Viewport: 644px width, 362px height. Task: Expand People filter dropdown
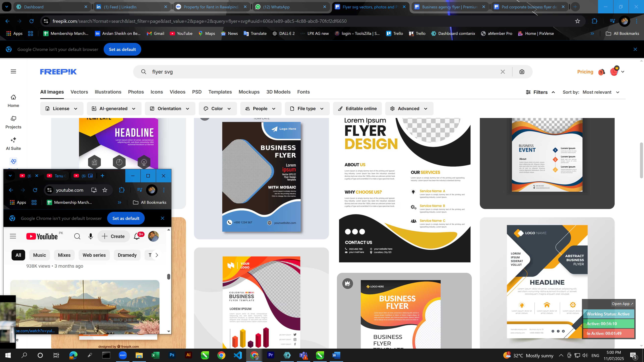260,109
